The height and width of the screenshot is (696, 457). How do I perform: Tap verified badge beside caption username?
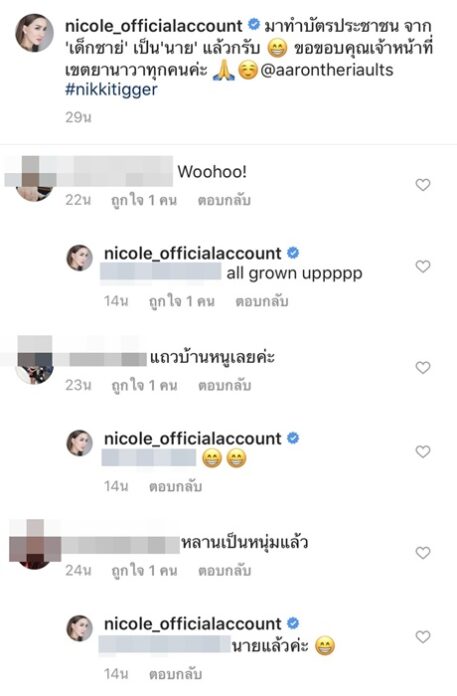click(x=253, y=25)
